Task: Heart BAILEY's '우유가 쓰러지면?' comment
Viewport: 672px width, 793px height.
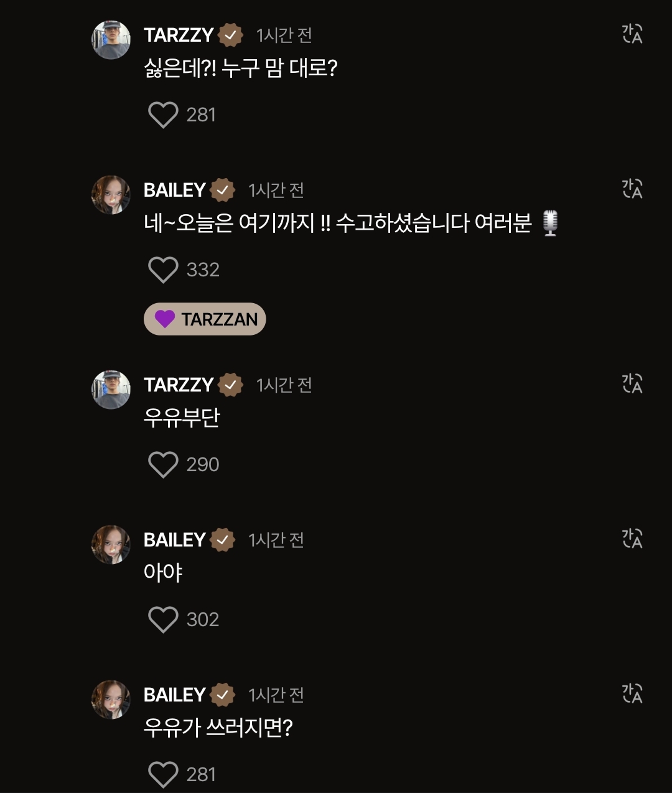Action: [x=163, y=775]
